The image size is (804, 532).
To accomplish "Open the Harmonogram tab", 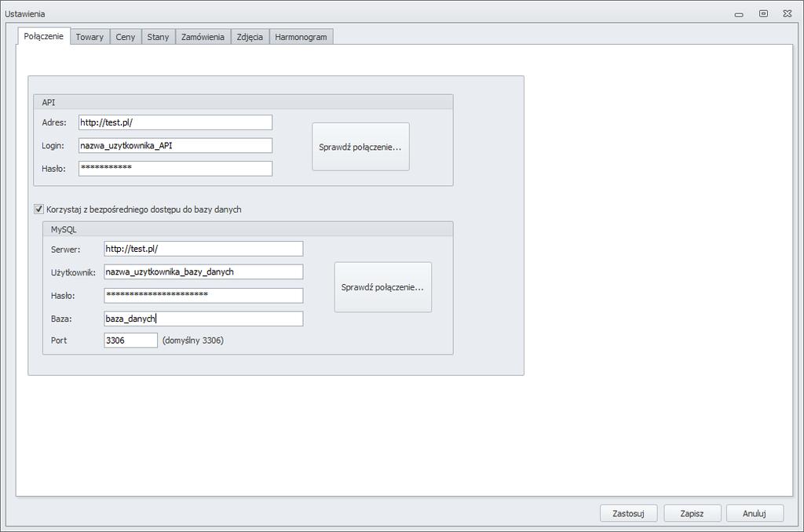I will [x=301, y=37].
